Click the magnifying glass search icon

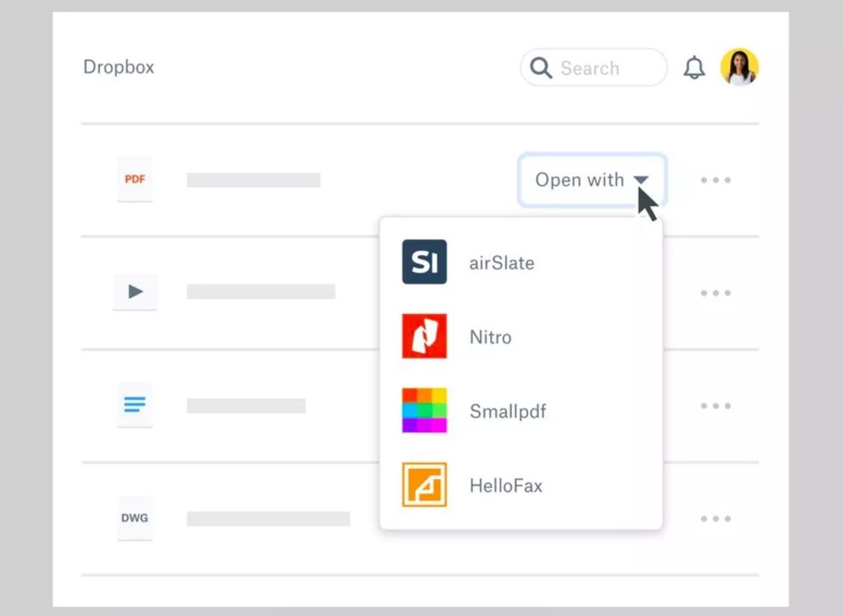(540, 68)
